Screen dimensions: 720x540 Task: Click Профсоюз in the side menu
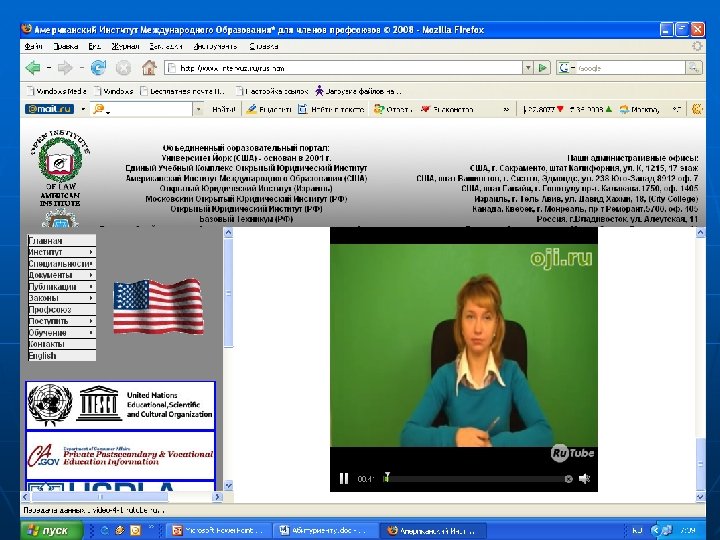tap(62, 309)
